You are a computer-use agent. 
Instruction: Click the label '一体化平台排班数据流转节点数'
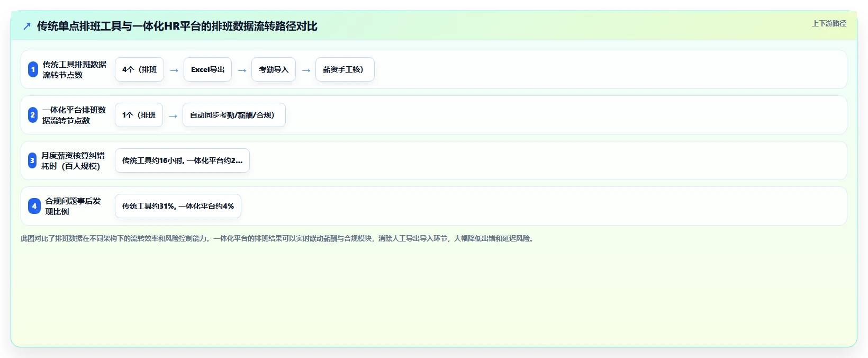click(x=74, y=115)
